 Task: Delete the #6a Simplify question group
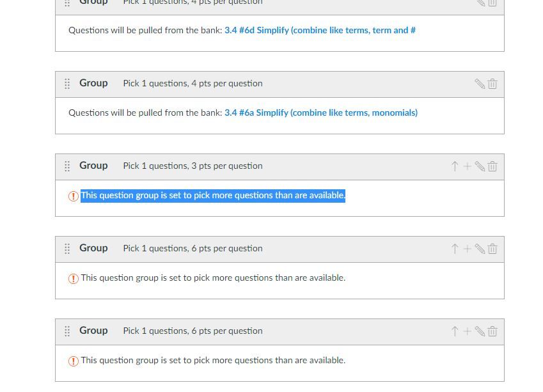click(x=492, y=84)
